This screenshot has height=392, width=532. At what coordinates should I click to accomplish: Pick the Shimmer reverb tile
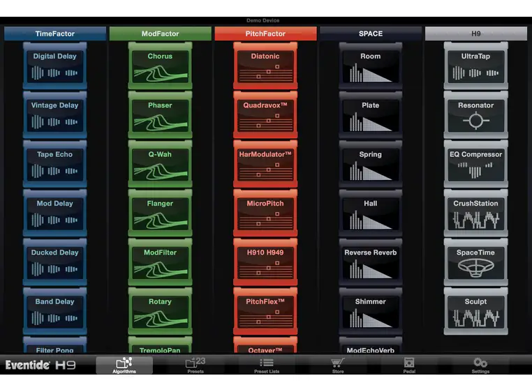tap(371, 311)
